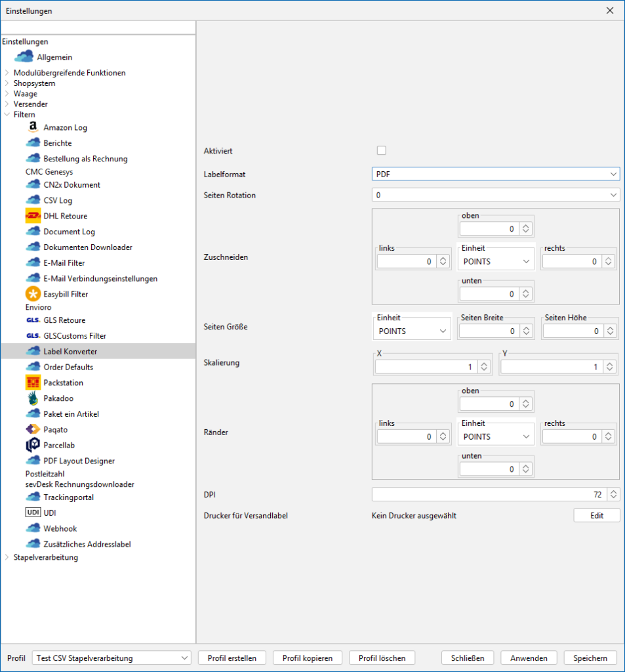Viewport: 625px width, 672px height.
Task: Click the Amazon Log icon
Action: pos(33,127)
